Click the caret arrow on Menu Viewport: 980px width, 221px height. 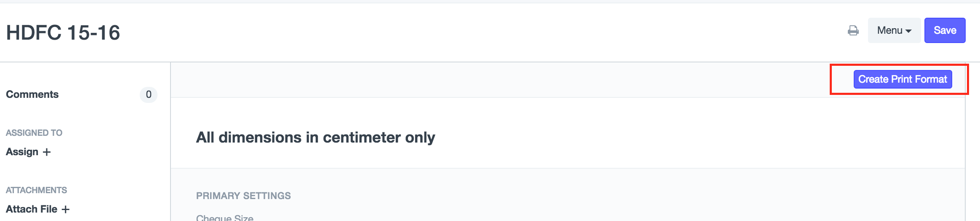point(908,31)
